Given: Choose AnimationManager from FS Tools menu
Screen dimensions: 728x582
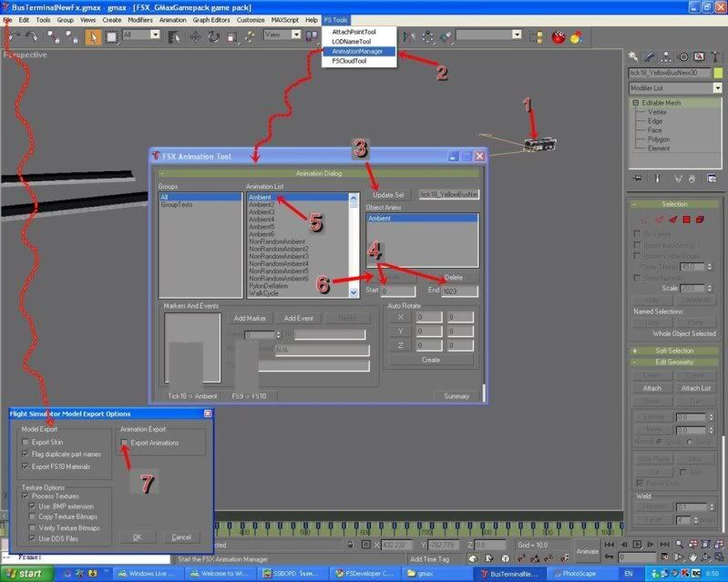Looking at the screenshot, I should (359, 51).
